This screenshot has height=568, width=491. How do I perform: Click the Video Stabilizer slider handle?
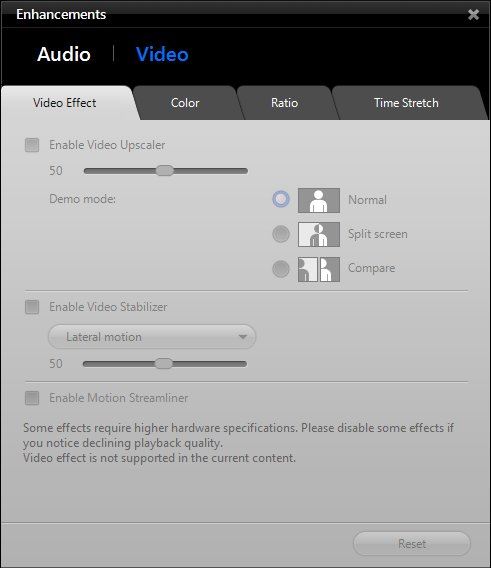[164, 364]
